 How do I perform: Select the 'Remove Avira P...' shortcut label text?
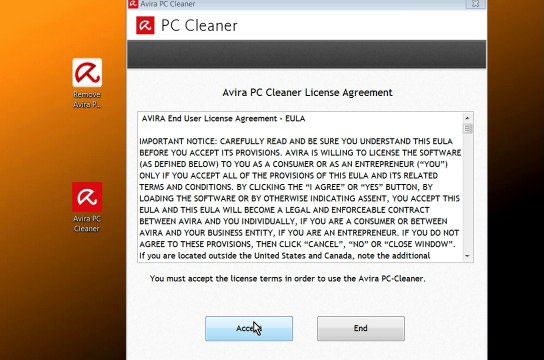[87, 100]
